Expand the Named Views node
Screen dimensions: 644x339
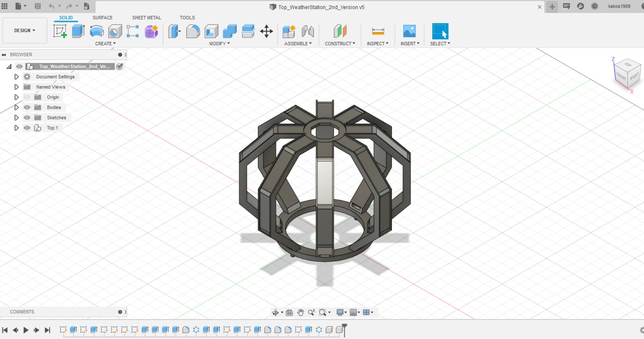pyautogui.click(x=16, y=87)
